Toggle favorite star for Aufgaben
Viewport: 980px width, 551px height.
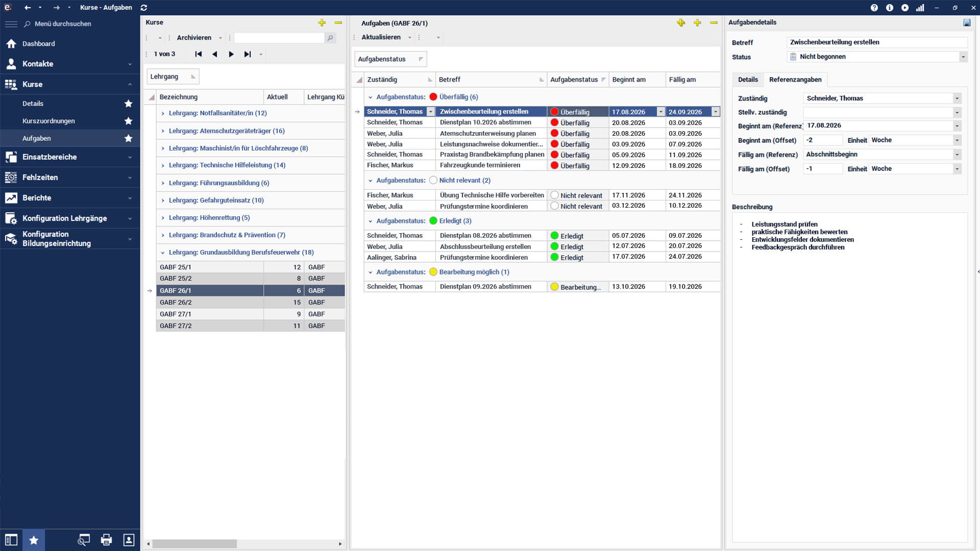click(129, 138)
